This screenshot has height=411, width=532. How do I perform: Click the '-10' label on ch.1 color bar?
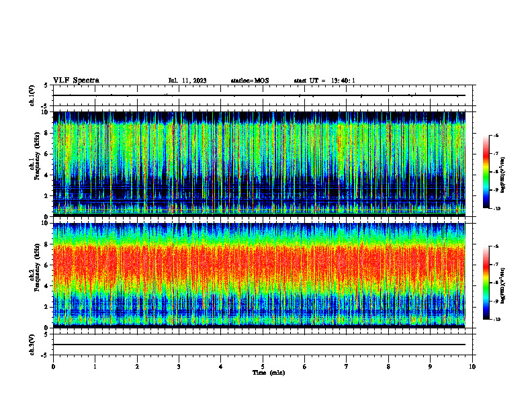[497, 209]
